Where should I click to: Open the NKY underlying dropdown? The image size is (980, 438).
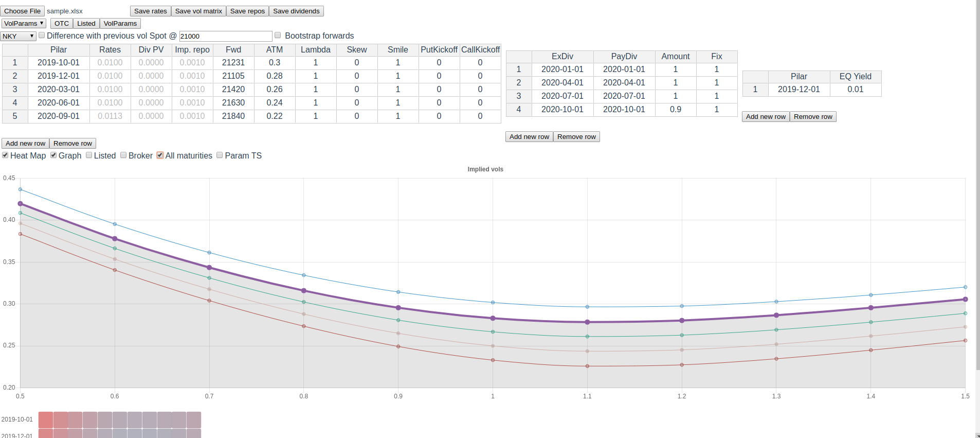18,36
